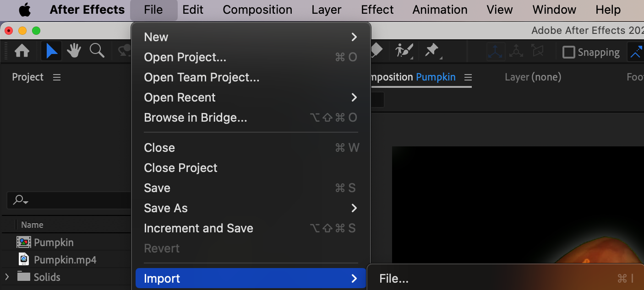This screenshot has width=644, height=290.
Task: Click the Home icon in the toolbar
Action: coord(22,51)
